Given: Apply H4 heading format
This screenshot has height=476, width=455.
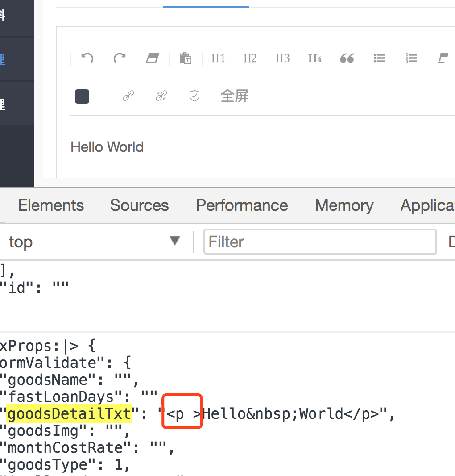Looking at the screenshot, I should [315, 58].
